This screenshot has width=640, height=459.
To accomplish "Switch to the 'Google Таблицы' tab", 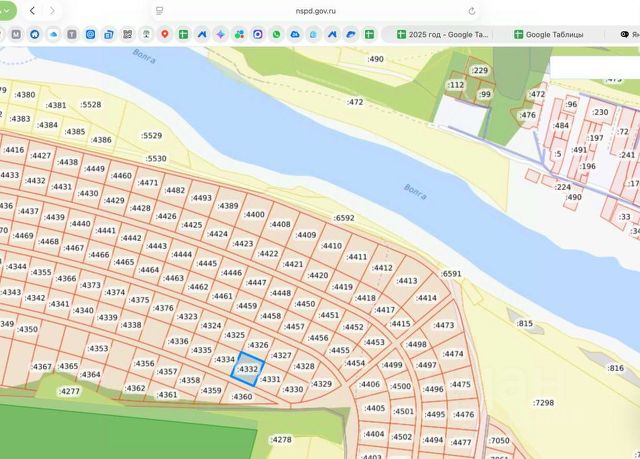I will (x=549, y=35).
